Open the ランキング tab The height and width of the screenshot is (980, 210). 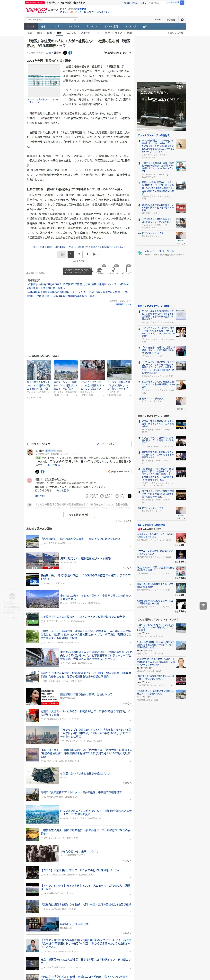[130, 27]
